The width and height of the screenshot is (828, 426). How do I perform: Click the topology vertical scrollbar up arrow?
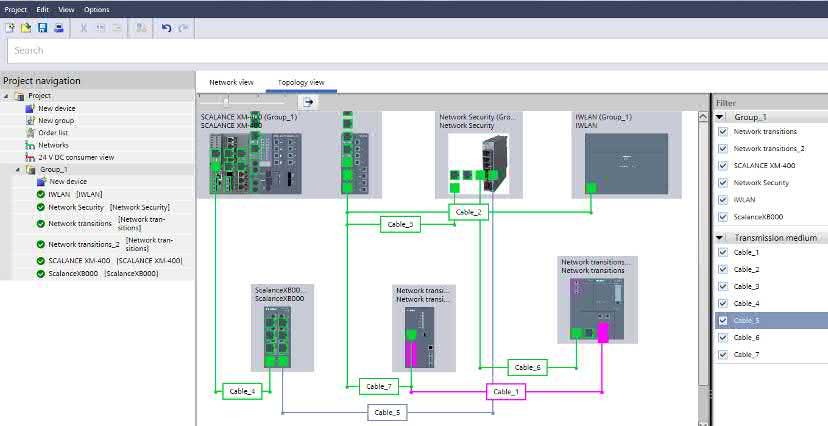[x=703, y=117]
